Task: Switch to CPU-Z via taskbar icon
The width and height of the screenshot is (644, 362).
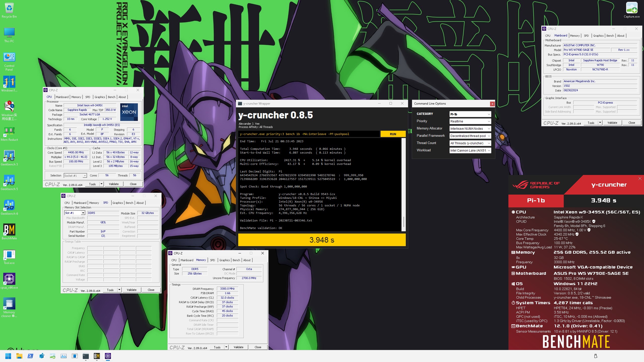Action: pyautogui.click(x=108, y=356)
